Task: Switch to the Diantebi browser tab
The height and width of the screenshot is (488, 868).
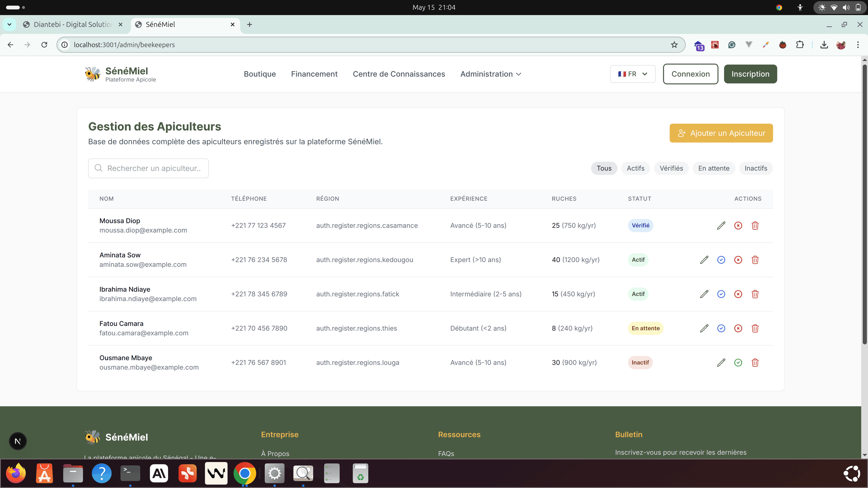Action: click(72, 24)
